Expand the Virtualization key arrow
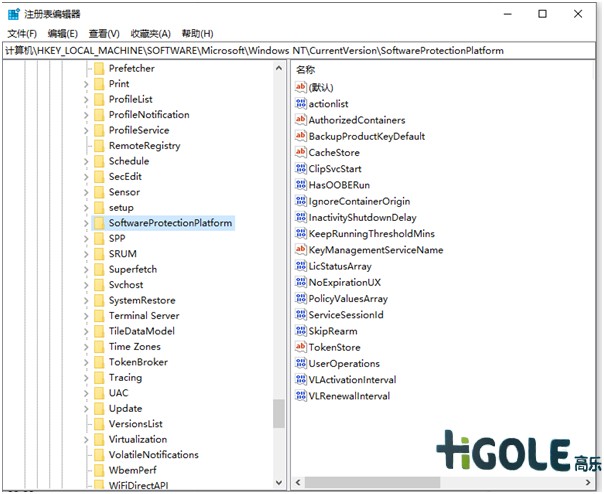The image size is (604, 494). click(x=86, y=439)
